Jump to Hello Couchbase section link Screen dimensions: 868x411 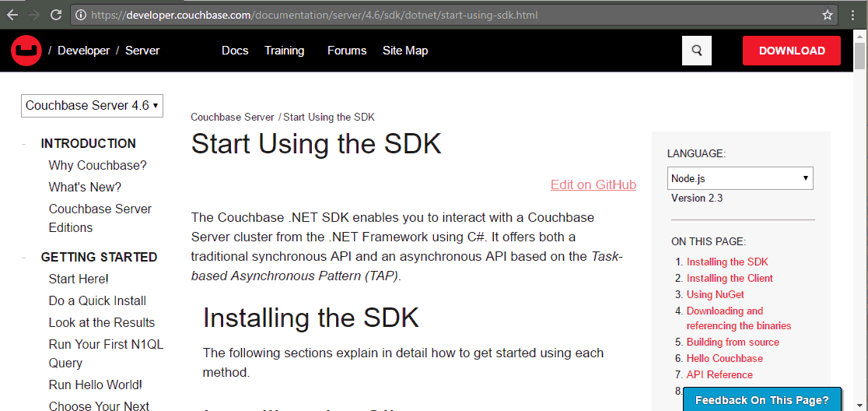(x=725, y=358)
